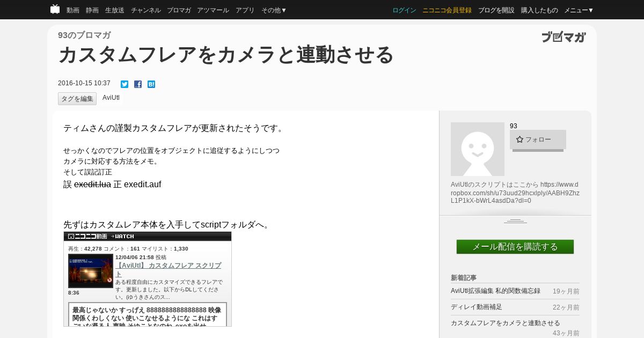Open 【AviUtl】カスタムフレア スクリプト video link
This screenshot has height=338, width=644.
pos(168,270)
